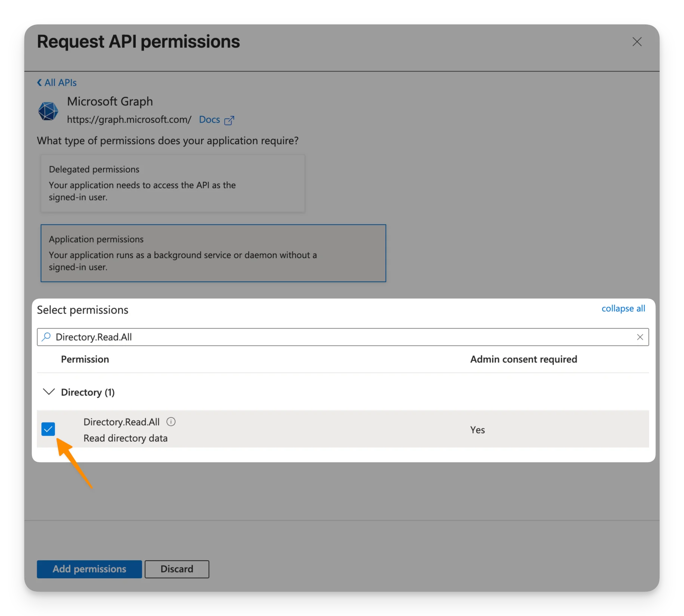Image resolution: width=684 pixels, height=616 pixels.
Task: Go back to All APIs
Action: tap(57, 83)
